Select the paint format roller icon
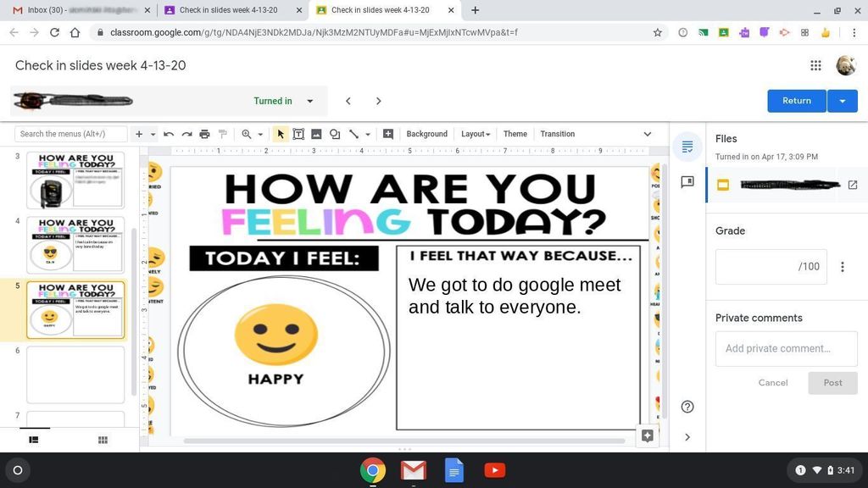The height and width of the screenshot is (488, 868). [x=223, y=134]
